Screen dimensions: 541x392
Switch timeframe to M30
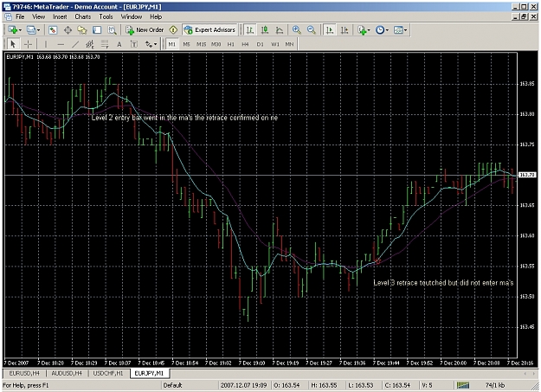coord(216,44)
